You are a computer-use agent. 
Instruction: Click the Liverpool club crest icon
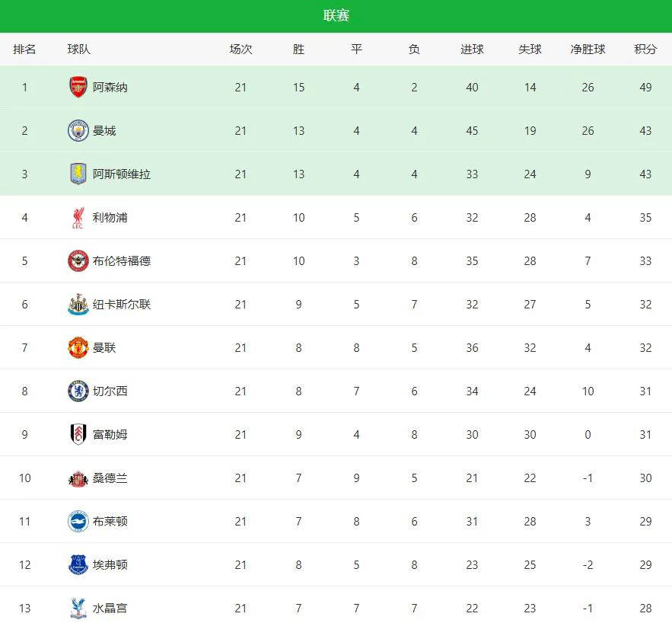click(78, 218)
